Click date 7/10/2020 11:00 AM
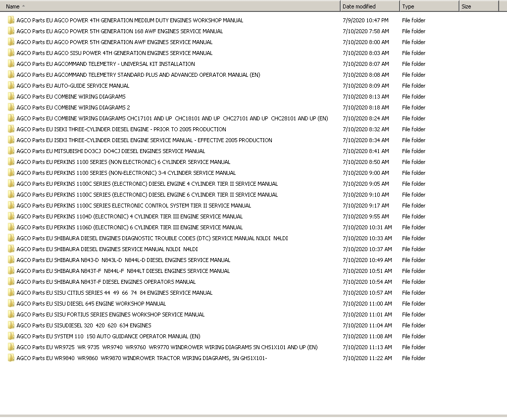Image resolution: width=507 pixels, height=420 pixels. tap(367, 304)
